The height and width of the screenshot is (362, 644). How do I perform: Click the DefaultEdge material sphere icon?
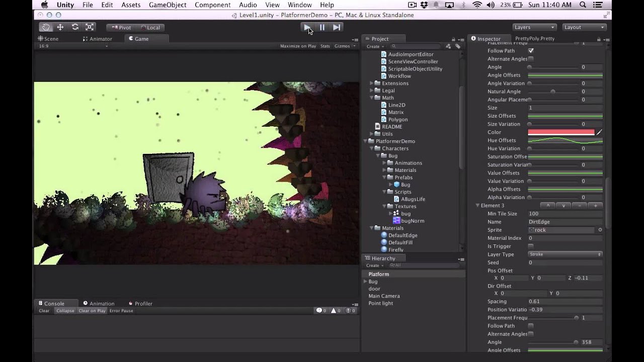(x=384, y=235)
